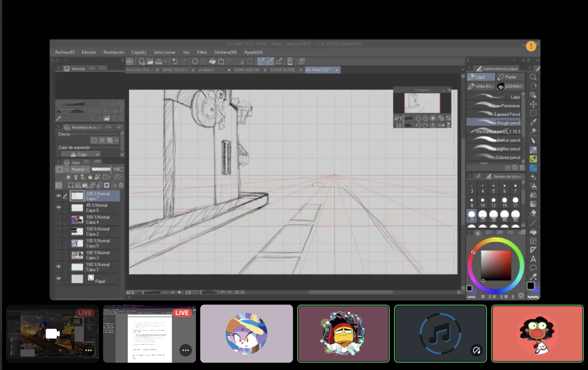
Task: Click the layer opacity slider
Action: (101, 169)
